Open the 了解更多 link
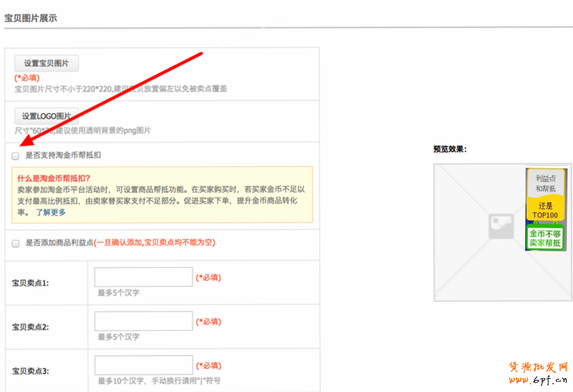Viewport: 573px width, 392px height. point(51,212)
